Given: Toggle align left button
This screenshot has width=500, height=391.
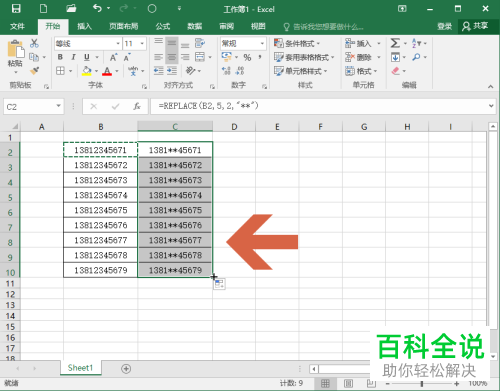Looking at the screenshot, I should [x=159, y=57].
